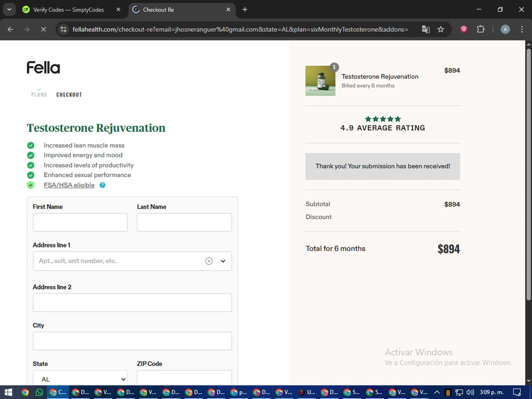The width and height of the screenshot is (532, 399).
Task: Open the Extensions puzzle menu
Action: 481,29
